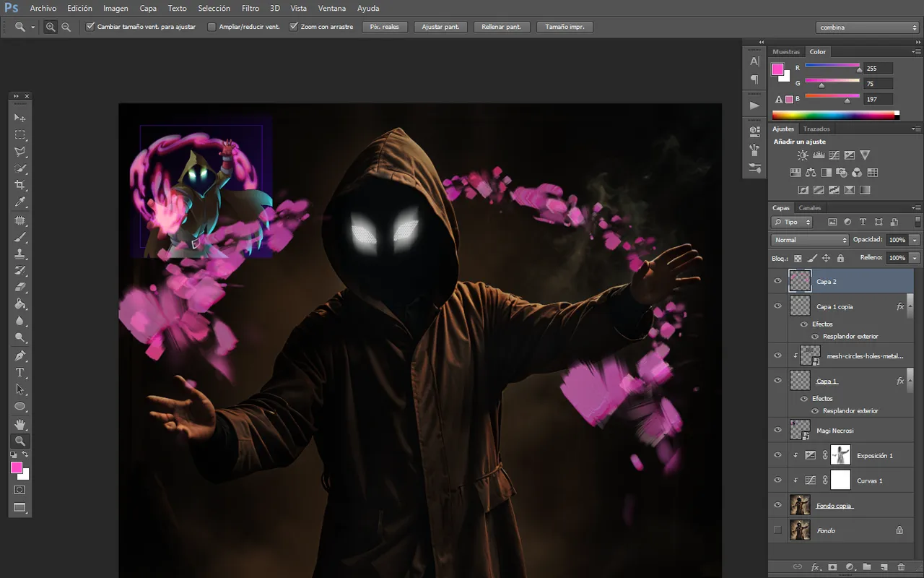Toggle 'Cambiar tamaño vent. para ajustar' checkbox
Viewport: 924px width, 578px height.
[90, 27]
